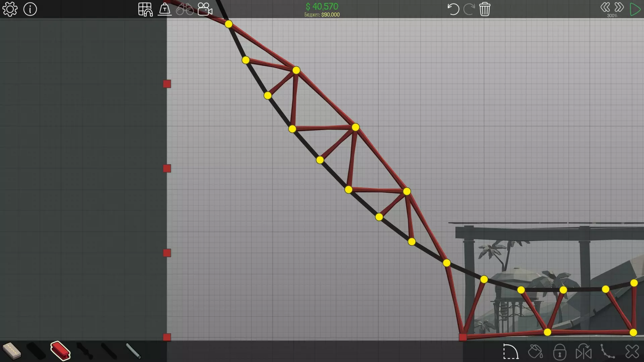644x362 pixels.
Task: Start the bridge simulation
Action: coord(635,9)
